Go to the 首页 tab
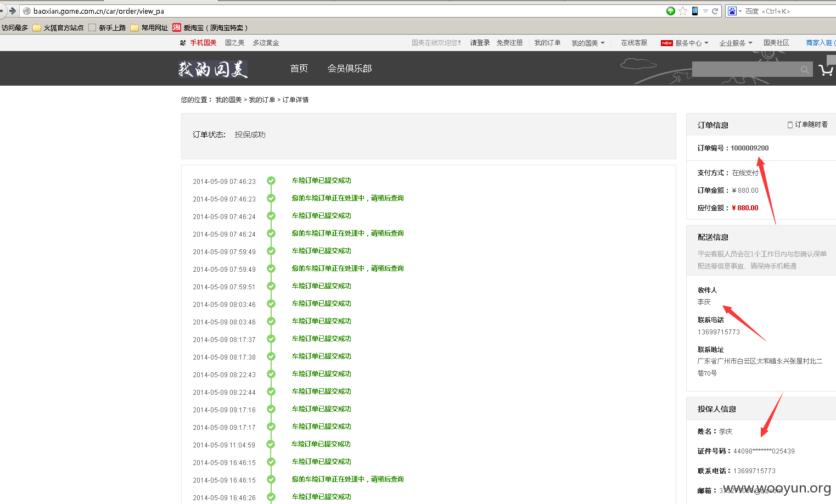 pos(299,69)
